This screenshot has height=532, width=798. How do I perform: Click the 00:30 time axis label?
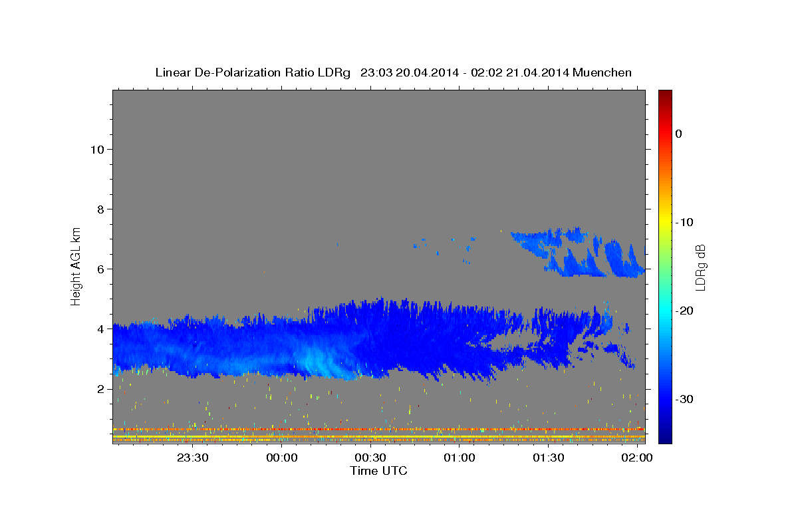click(370, 458)
